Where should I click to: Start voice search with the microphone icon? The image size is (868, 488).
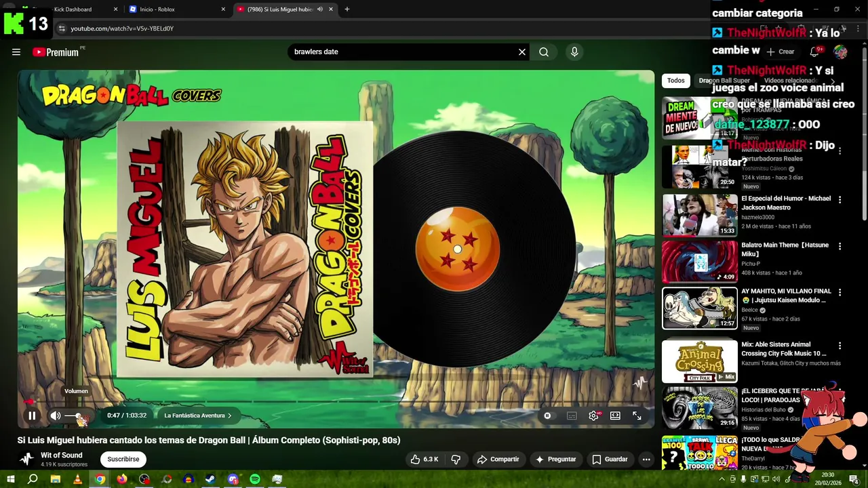click(574, 52)
